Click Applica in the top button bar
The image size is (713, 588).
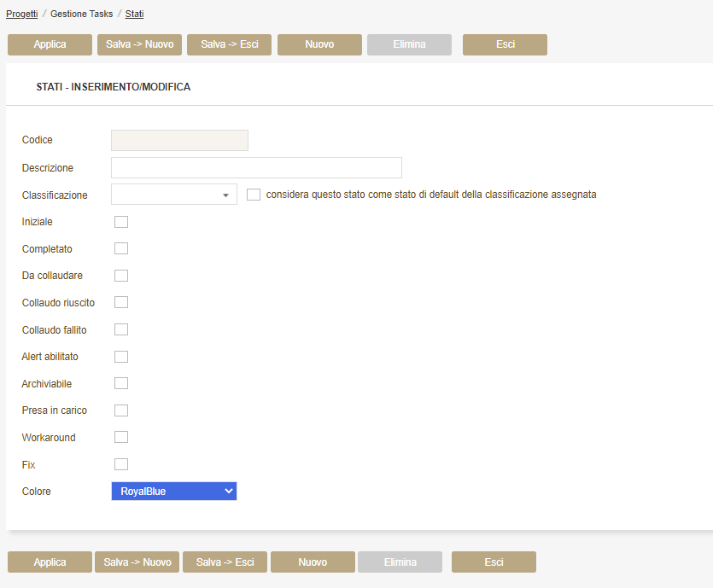coord(50,44)
